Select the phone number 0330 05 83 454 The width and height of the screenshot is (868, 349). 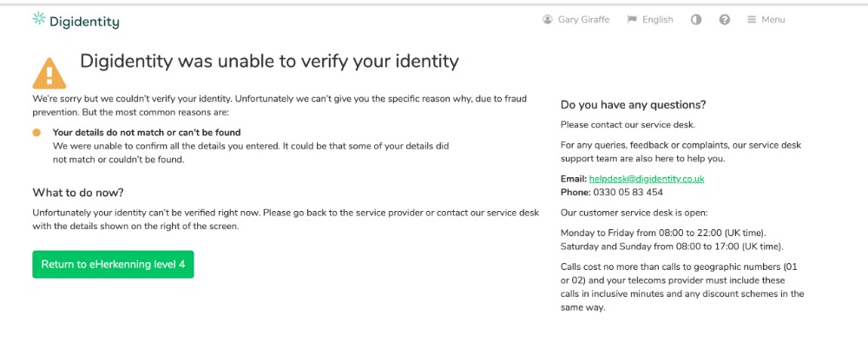coord(628,192)
